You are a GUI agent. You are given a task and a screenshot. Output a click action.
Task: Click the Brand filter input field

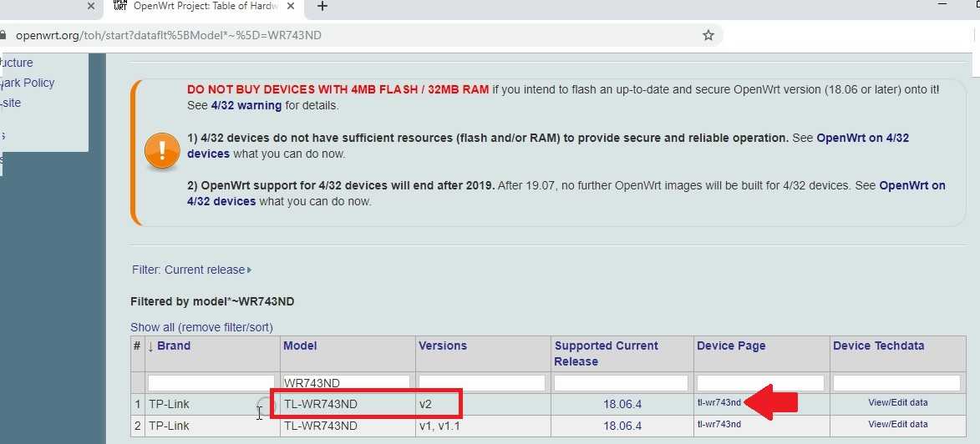[211, 383]
